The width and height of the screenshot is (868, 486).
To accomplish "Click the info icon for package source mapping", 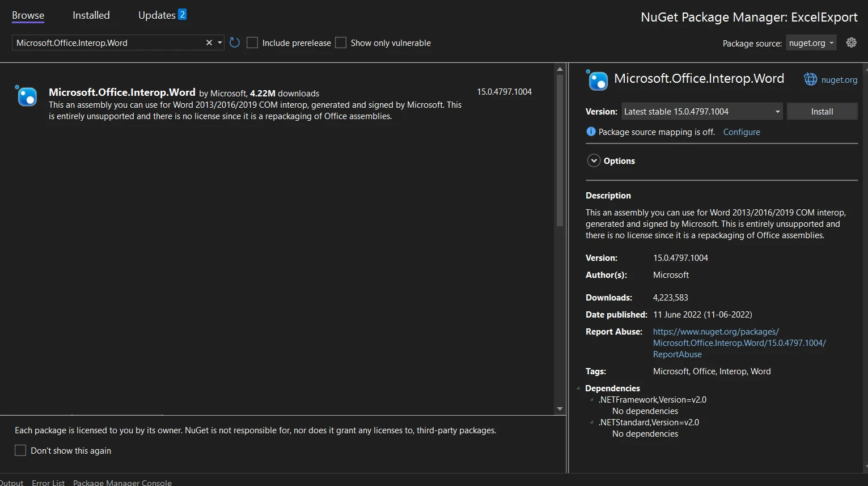I will pyautogui.click(x=591, y=132).
